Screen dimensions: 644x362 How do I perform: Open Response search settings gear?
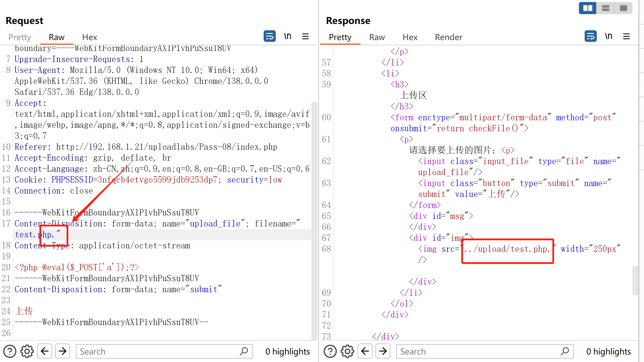[348, 351]
